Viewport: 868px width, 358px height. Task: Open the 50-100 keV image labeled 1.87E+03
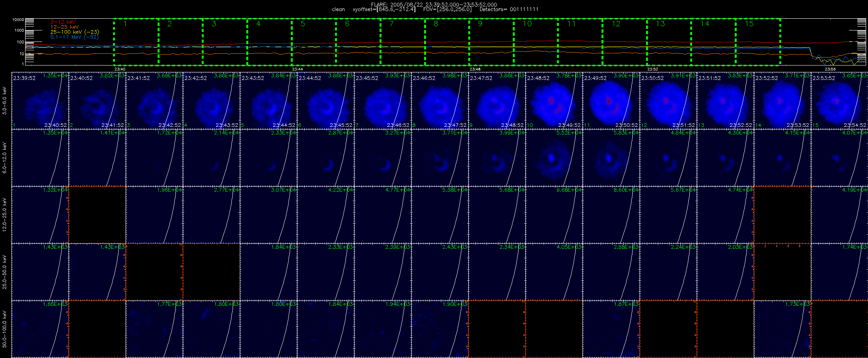[611, 329]
